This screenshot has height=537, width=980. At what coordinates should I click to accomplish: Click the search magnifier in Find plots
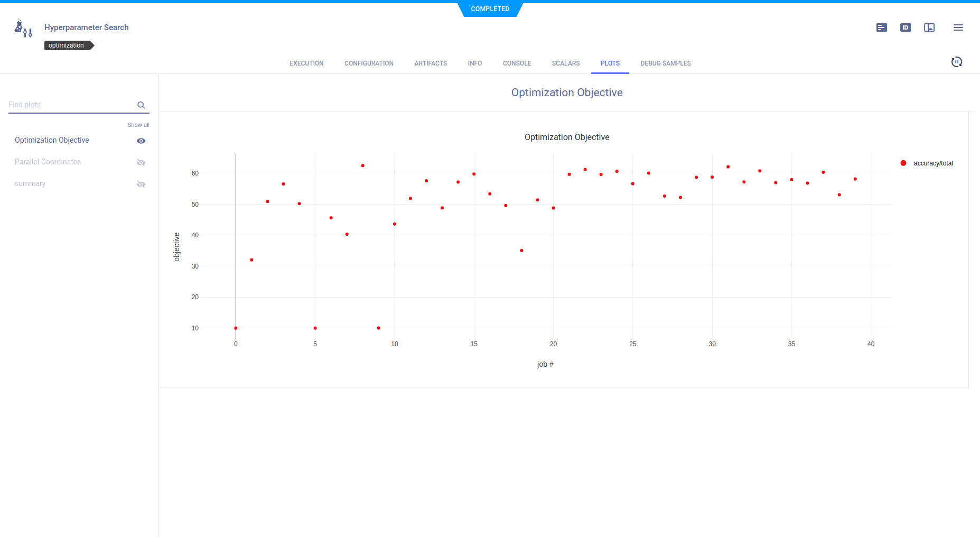[x=141, y=105]
